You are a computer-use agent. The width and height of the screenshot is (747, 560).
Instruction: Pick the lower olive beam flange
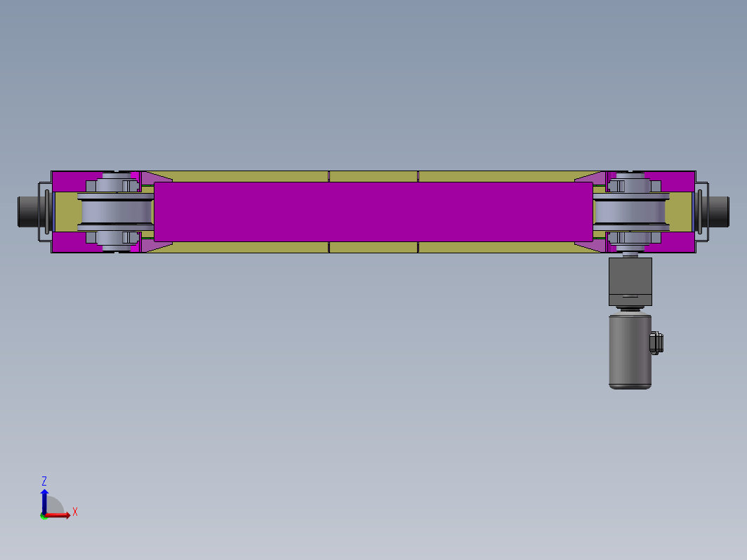point(373,247)
